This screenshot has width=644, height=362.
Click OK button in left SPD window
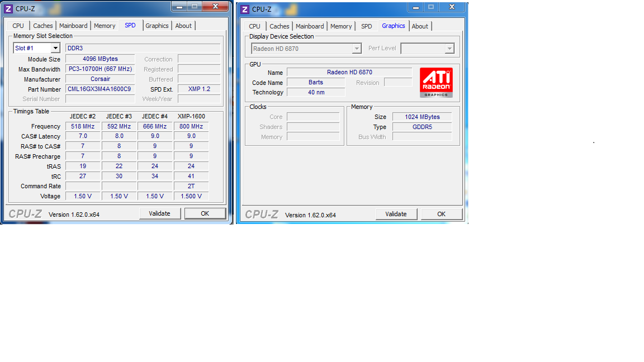205,213
